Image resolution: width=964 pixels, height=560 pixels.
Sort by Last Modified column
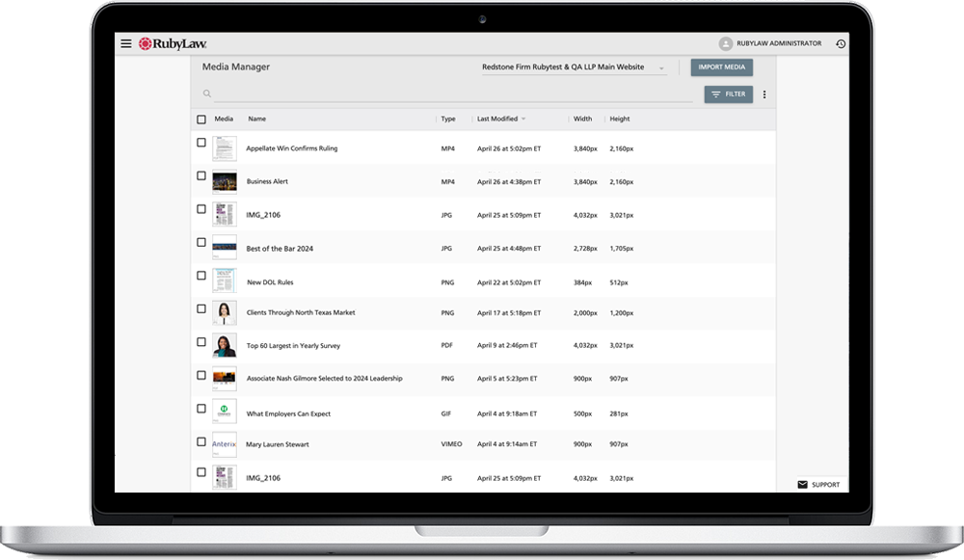pos(501,119)
